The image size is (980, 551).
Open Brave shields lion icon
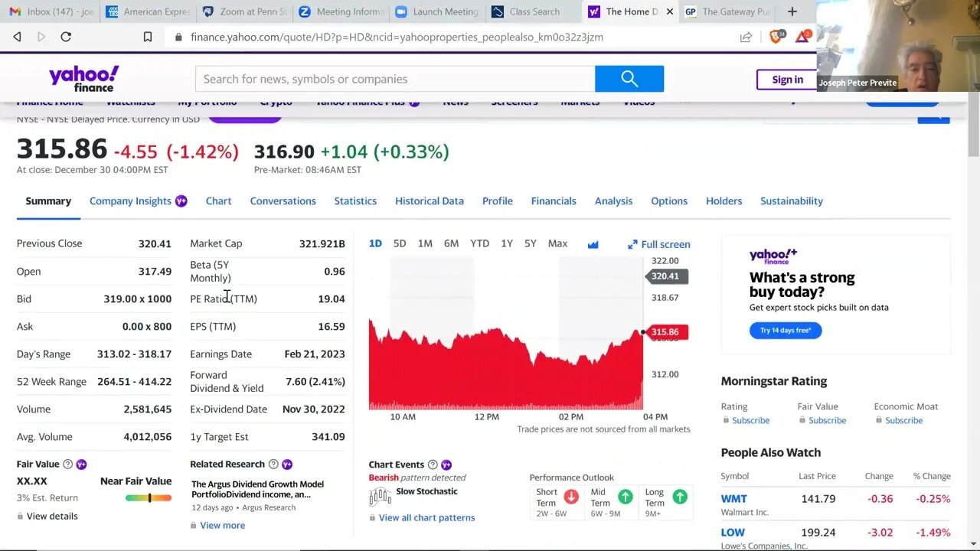tap(776, 36)
